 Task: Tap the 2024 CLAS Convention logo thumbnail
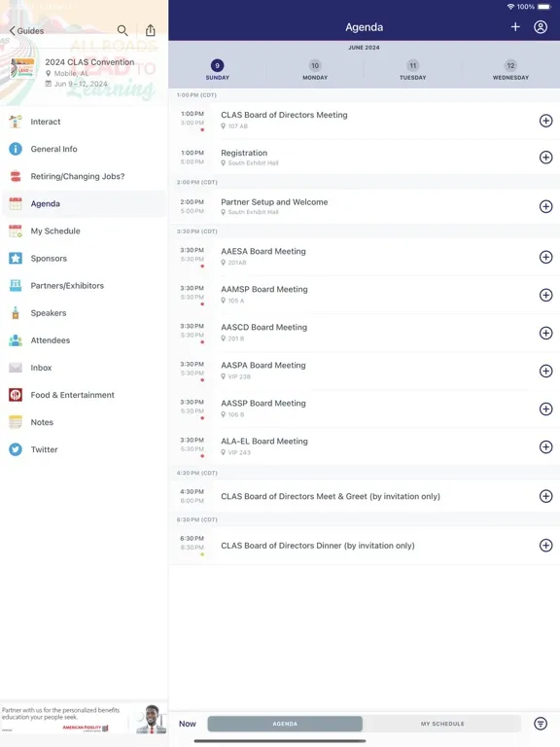(x=23, y=68)
